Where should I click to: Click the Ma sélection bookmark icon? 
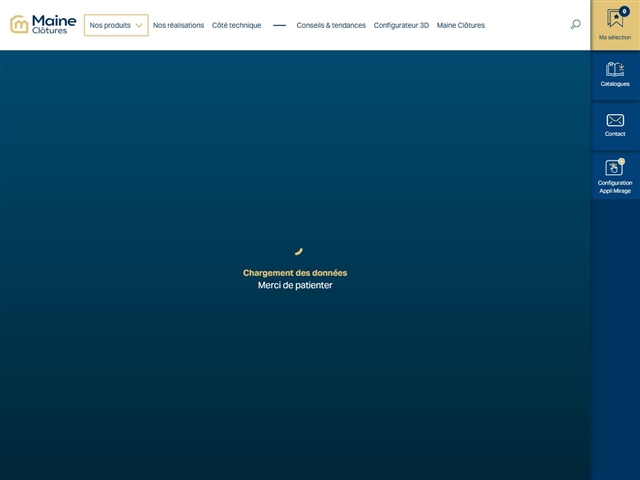pyautogui.click(x=615, y=19)
